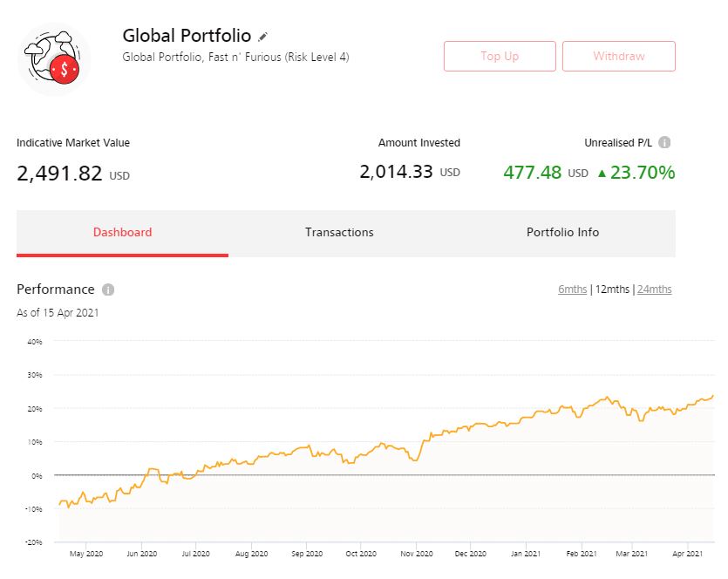
Task: Open the Unrealised P/L info icon
Action: point(664,142)
